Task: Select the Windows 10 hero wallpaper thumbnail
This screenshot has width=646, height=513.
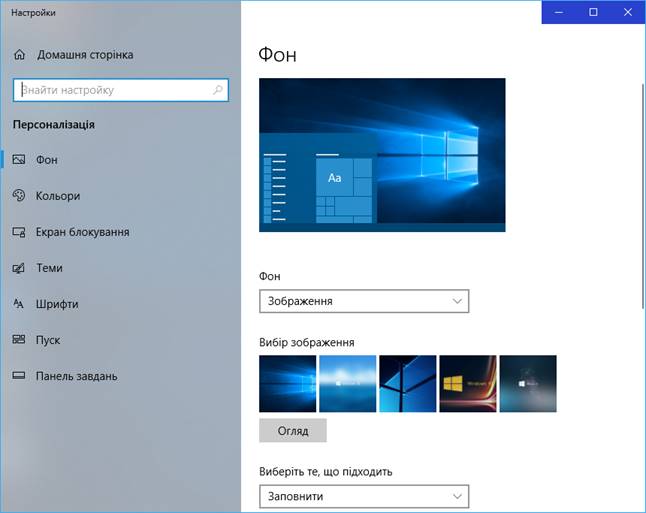Action: (x=288, y=384)
